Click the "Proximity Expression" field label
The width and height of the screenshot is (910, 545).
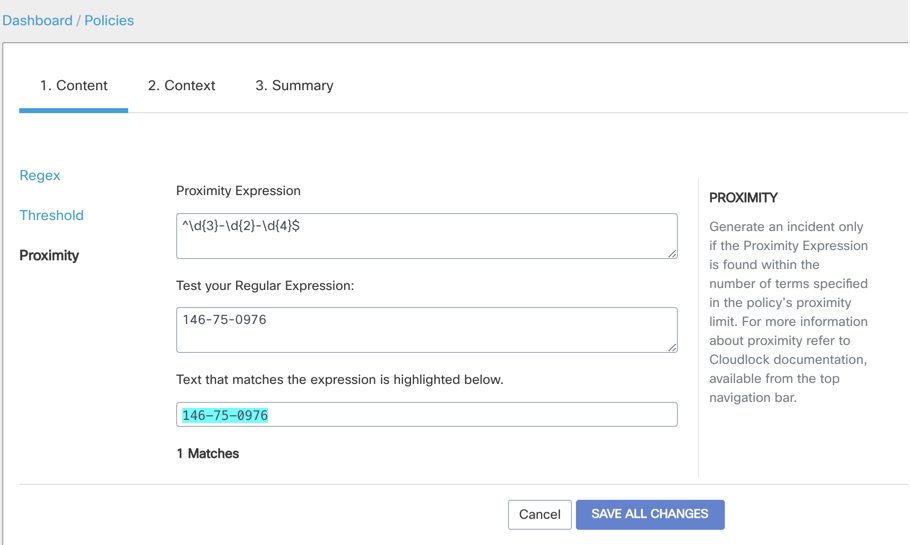238,191
